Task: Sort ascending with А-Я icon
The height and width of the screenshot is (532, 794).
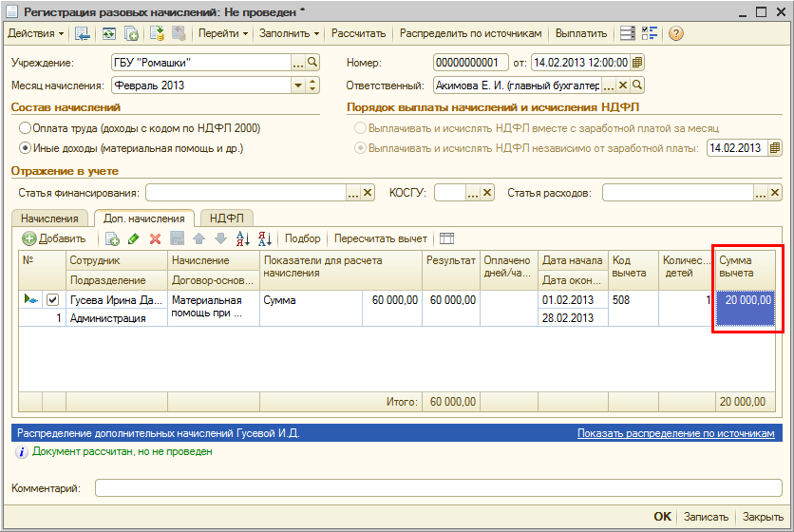Action: (x=243, y=238)
